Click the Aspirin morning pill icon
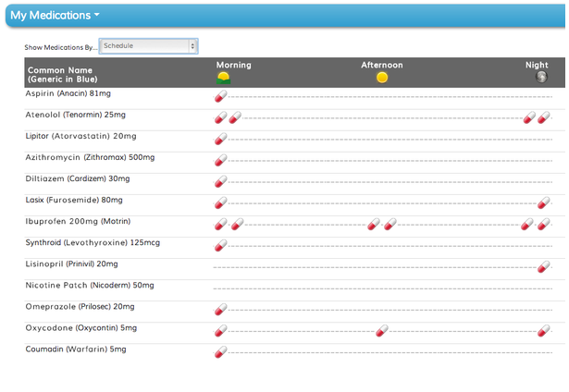 tap(220, 96)
